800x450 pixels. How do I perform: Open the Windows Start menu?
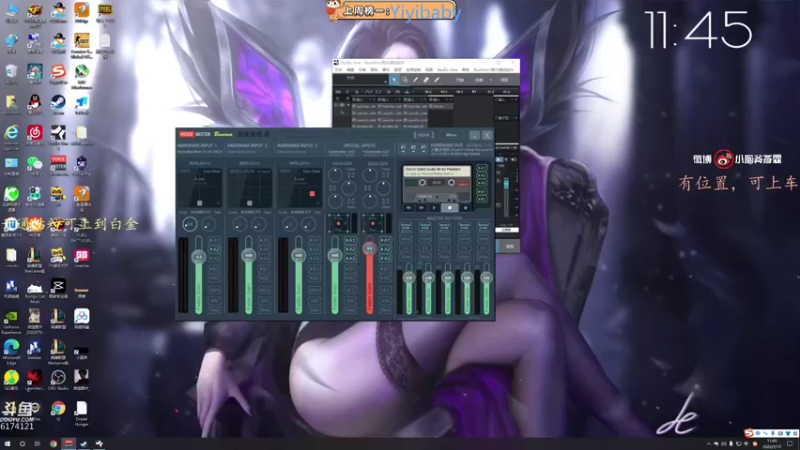(7, 444)
